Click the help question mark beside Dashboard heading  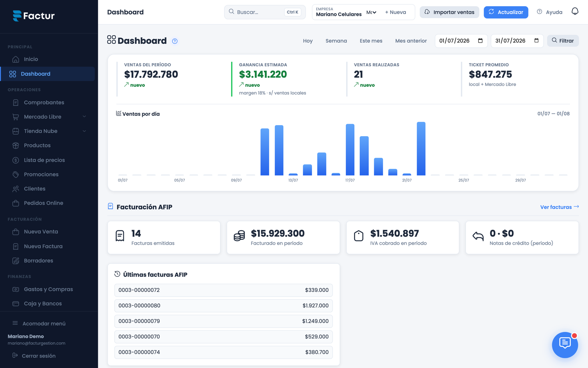click(175, 41)
